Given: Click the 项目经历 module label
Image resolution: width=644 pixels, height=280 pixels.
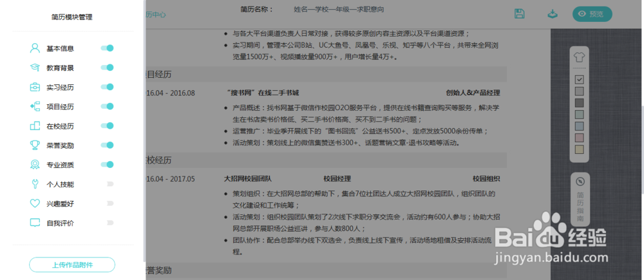Looking at the screenshot, I should (61, 107).
